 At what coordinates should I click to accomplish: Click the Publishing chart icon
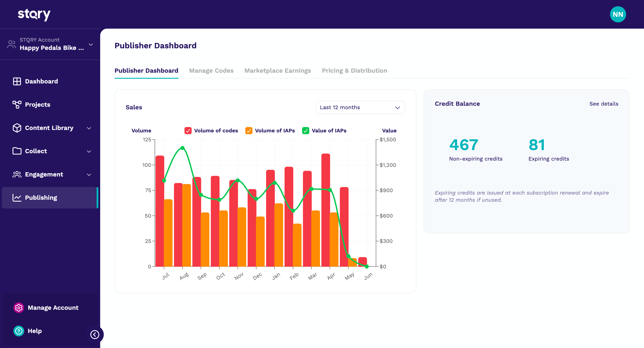click(17, 197)
